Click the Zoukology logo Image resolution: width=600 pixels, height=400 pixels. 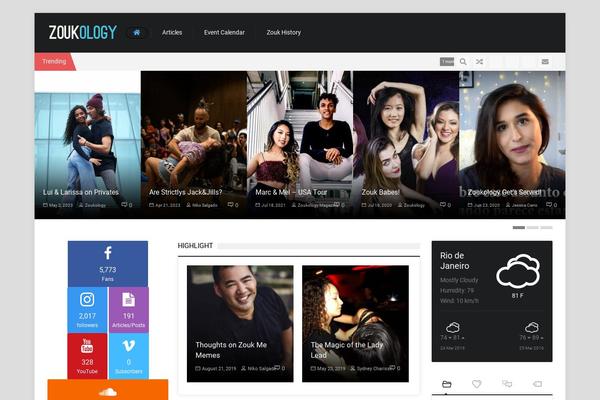pos(83,33)
